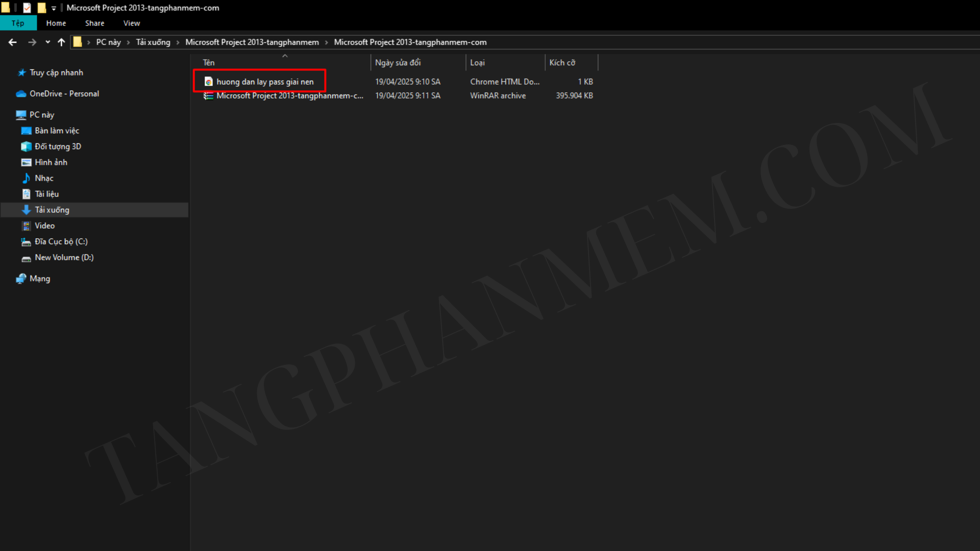
Task: Select Mạng network item in sidebar
Action: coord(39,279)
